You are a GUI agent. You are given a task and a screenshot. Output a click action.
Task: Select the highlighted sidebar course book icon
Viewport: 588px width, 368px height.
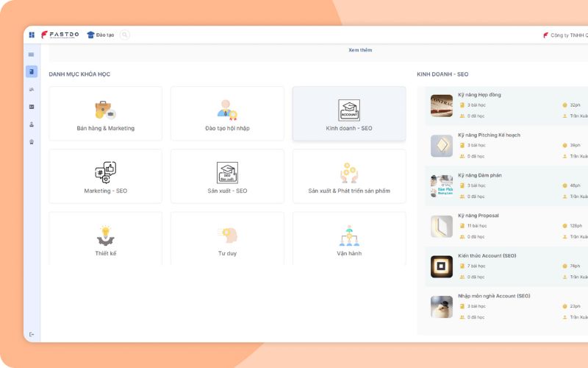pyautogui.click(x=32, y=71)
